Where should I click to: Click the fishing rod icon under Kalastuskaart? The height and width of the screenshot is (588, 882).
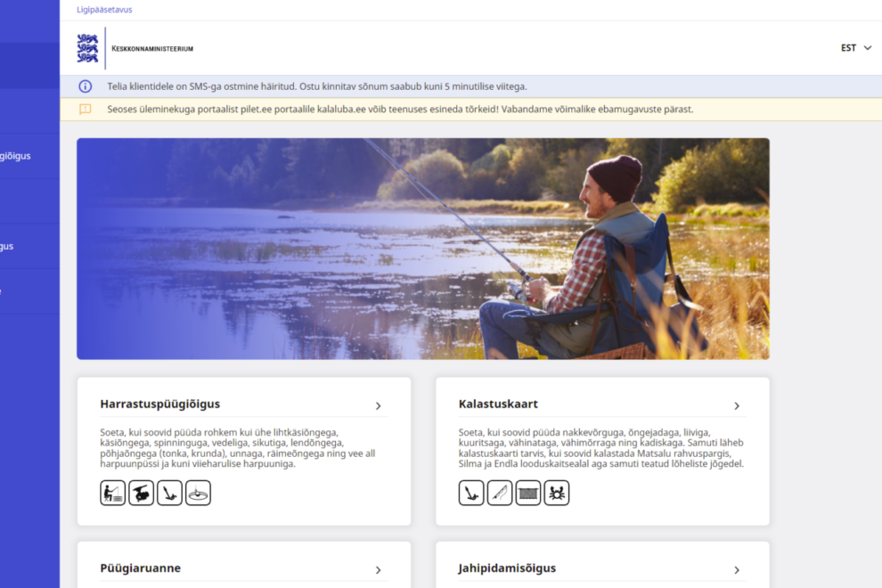point(500,493)
